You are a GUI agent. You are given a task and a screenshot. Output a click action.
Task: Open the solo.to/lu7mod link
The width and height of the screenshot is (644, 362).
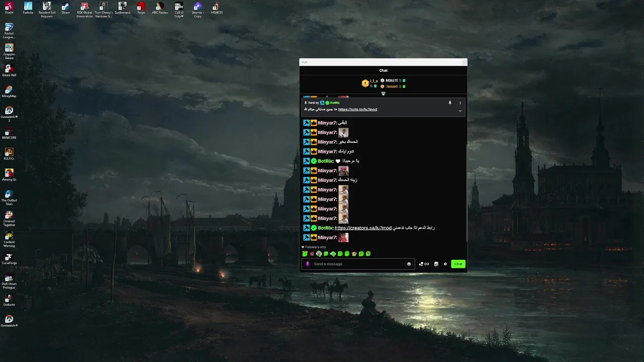(357, 109)
